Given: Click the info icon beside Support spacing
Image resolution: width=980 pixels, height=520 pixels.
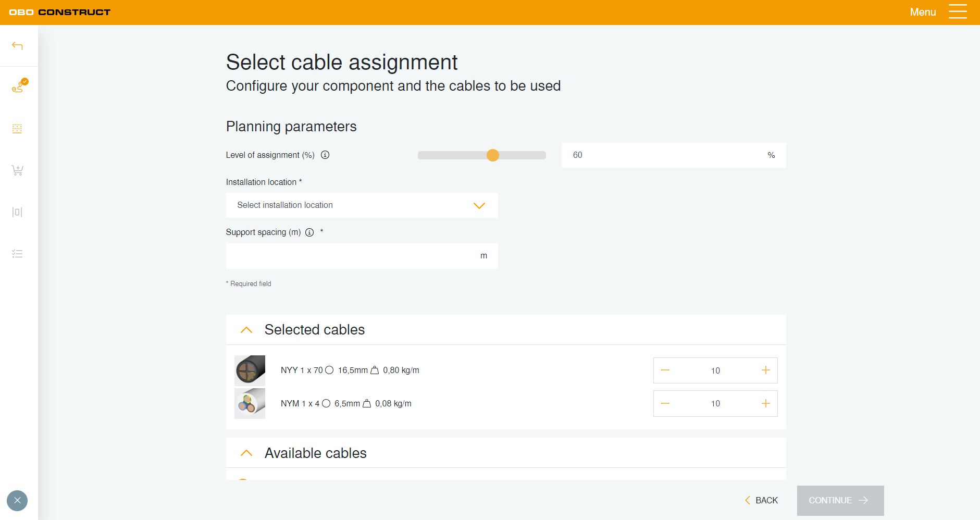Looking at the screenshot, I should 309,232.
